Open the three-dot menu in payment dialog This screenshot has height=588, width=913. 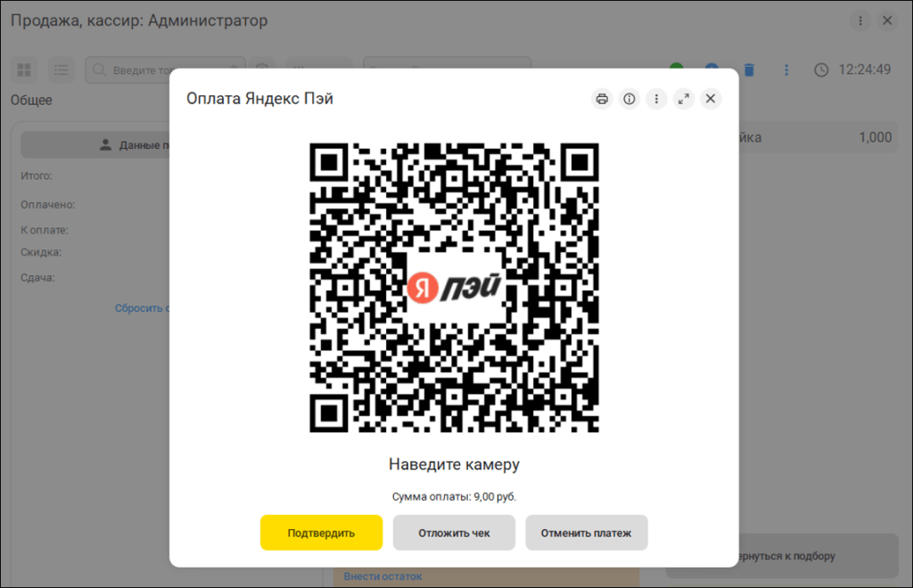click(x=656, y=99)
